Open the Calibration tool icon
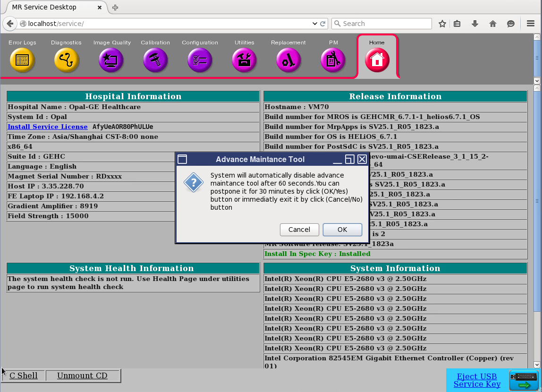Image resolution: width=542 pixels, height=392 pixels. click(155, 60)
